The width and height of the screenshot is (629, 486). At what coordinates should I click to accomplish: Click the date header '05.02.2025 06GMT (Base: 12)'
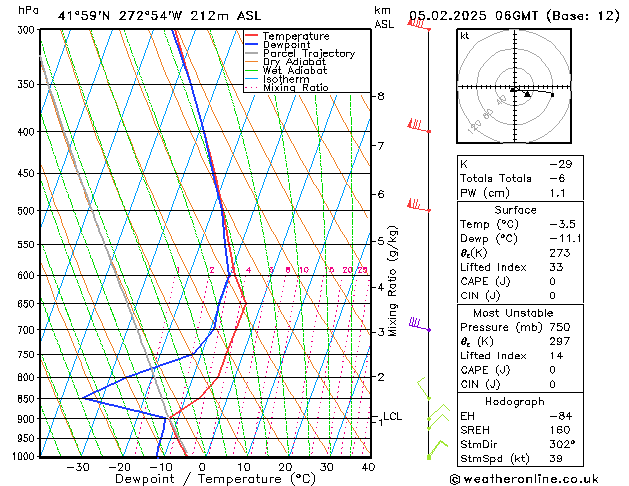click(x=514, y=16)
